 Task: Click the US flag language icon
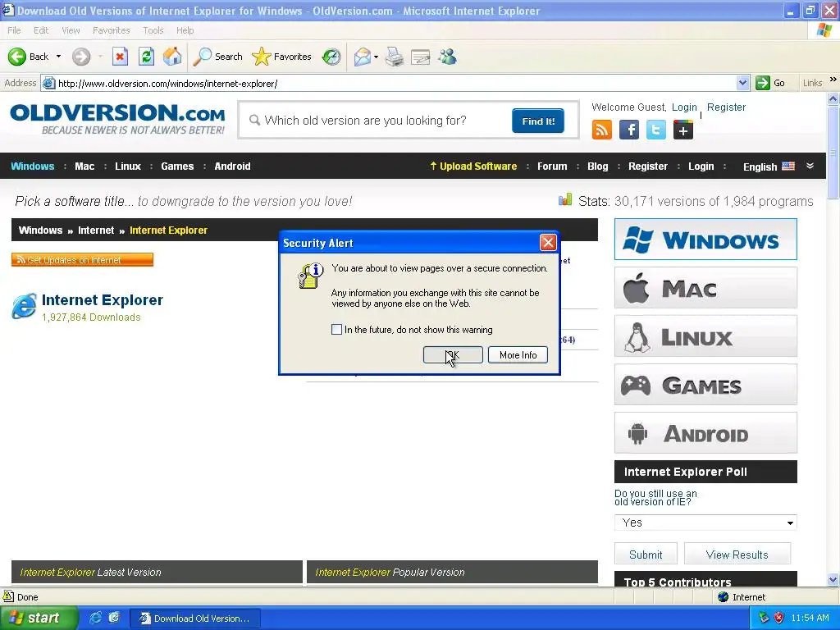coord(788,166)
